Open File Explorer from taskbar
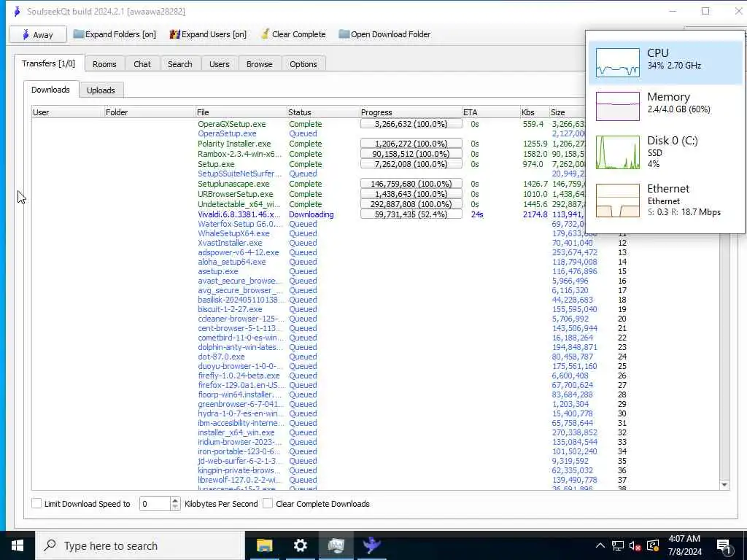Viewport: 747px width, 560px height. [264, 545]
